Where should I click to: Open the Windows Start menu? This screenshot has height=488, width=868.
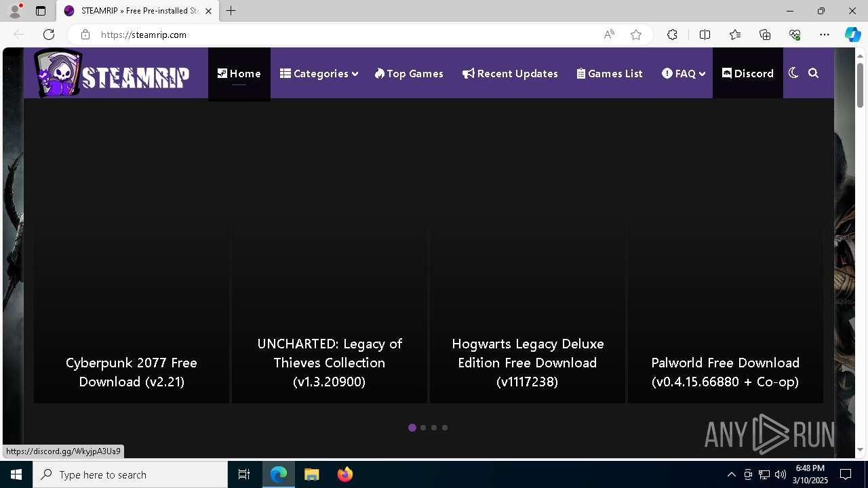16,474
